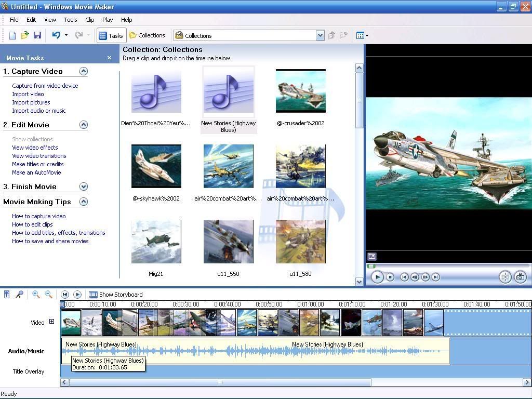This screenshot has width=532, height=399.
Task: Open View video transitions
Action: pos(39,156)
